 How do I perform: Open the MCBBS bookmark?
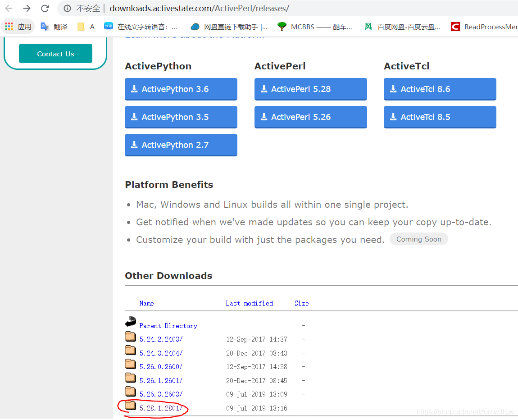point(314,27)
